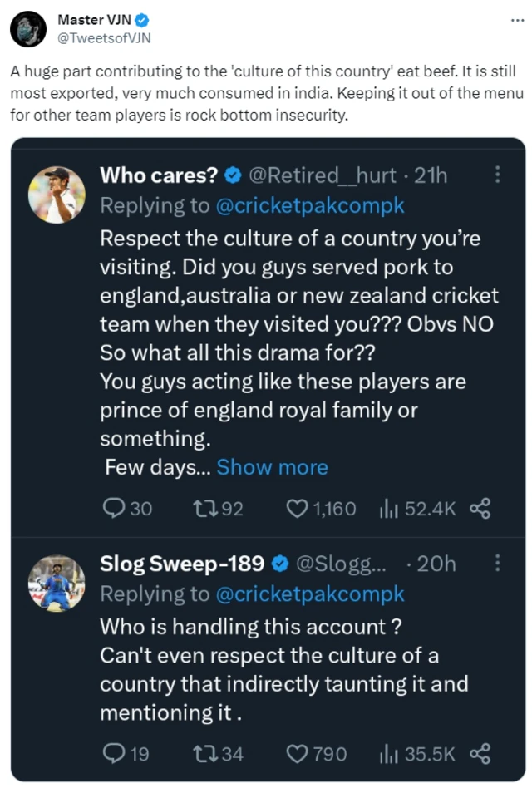The height and width of the screenshot is (798, 532).
Task: Open the Who cares? display name
Action: [159, 175]
